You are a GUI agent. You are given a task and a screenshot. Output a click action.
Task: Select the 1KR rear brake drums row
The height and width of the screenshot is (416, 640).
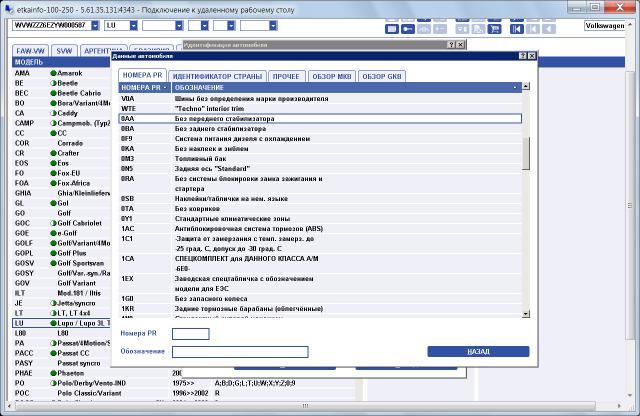pos(320,309)
